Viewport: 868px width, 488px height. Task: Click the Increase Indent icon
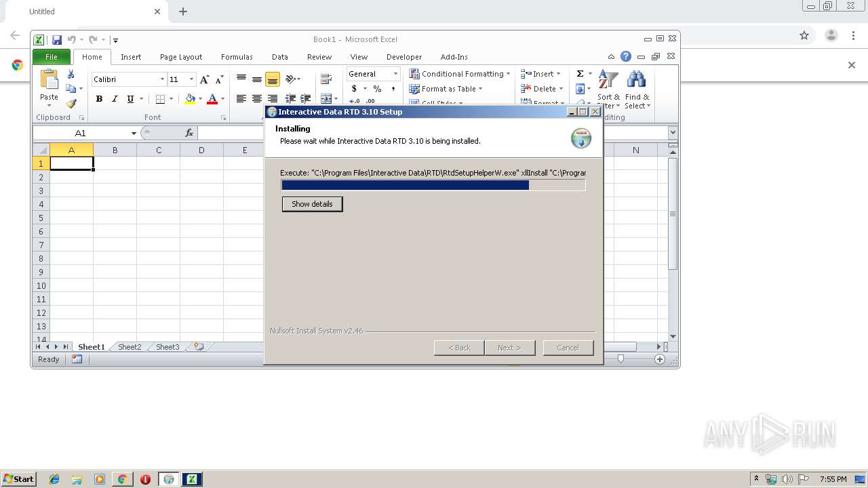coord(305,99)
